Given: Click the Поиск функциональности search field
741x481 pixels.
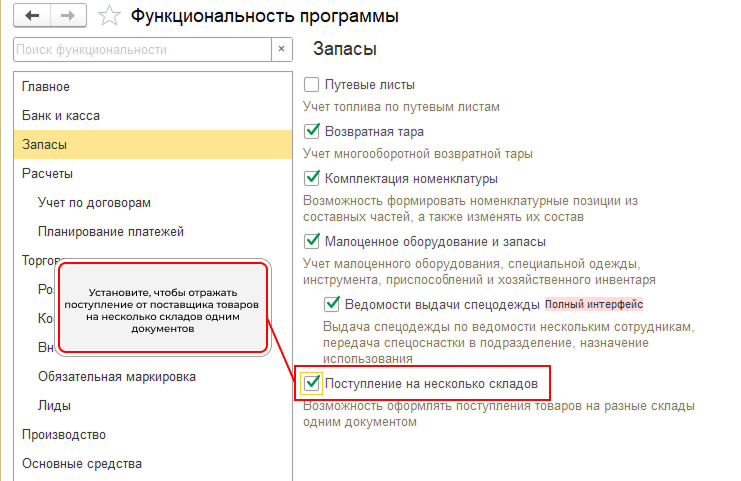Looking at the screenshot, I should coord(142,49).
